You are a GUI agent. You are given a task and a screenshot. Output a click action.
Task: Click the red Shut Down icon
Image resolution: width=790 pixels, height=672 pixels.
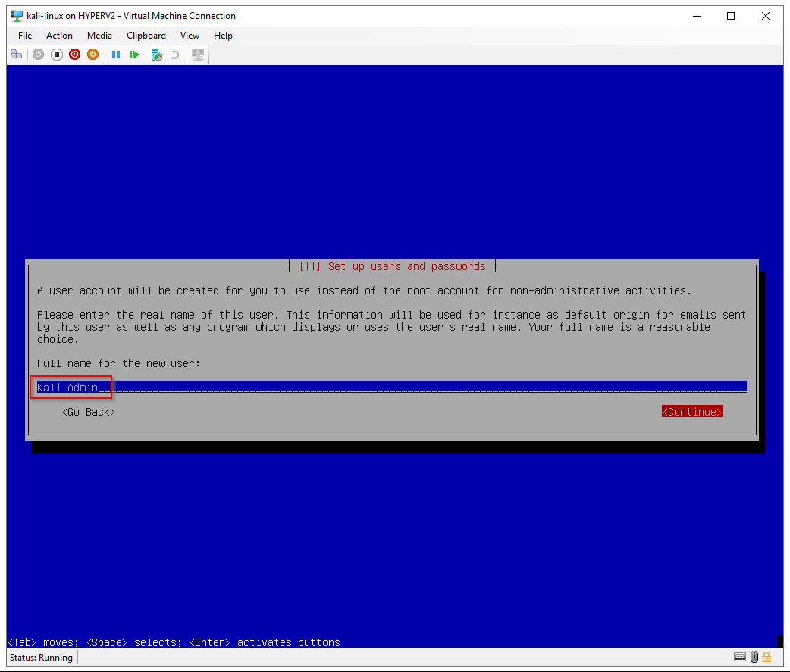tap(74, 55)
